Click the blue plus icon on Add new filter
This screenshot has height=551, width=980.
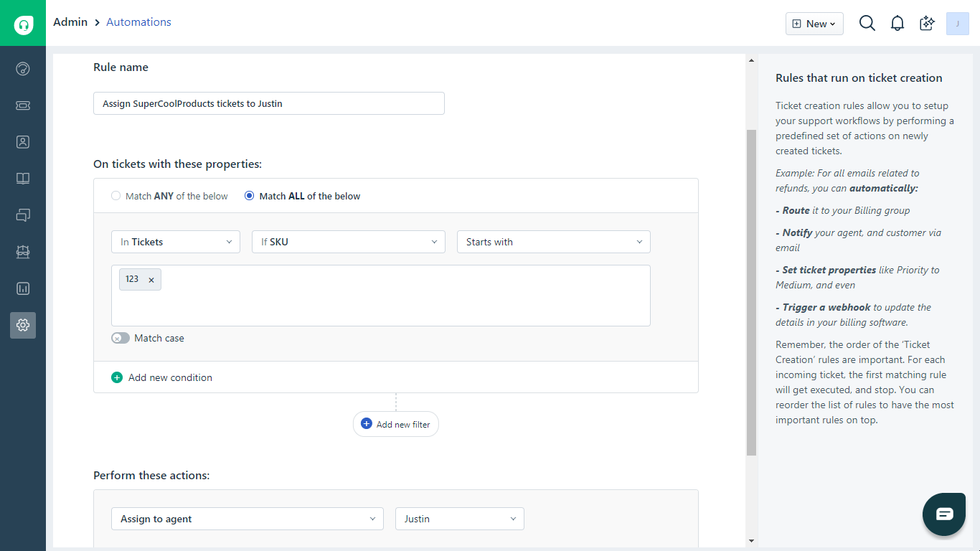(x=366, y=424)
